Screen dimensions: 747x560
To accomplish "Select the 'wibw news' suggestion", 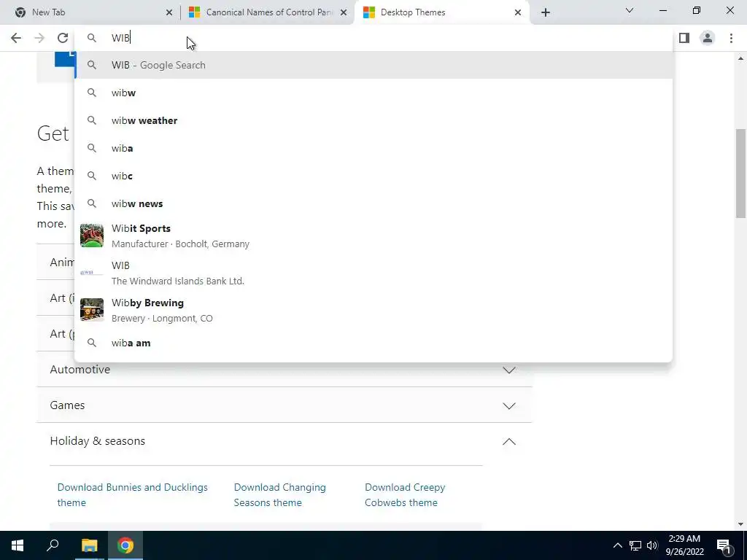I will 374,203.
